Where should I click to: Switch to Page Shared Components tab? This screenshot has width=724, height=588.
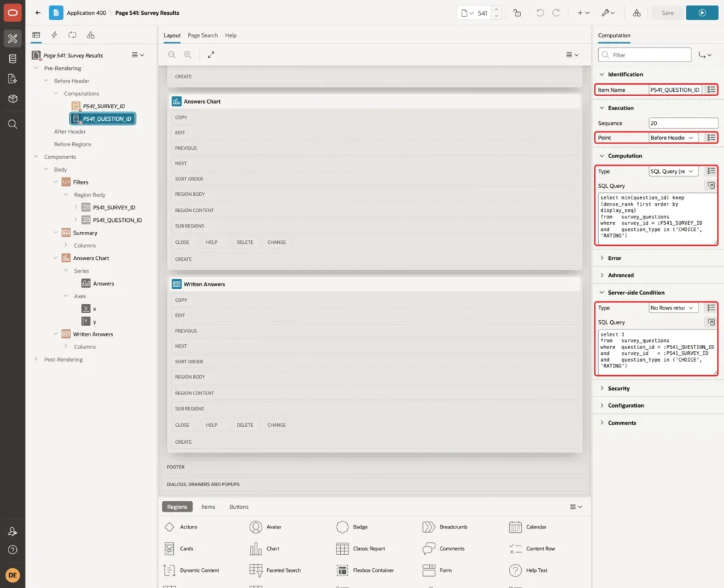tap(90, 35)
